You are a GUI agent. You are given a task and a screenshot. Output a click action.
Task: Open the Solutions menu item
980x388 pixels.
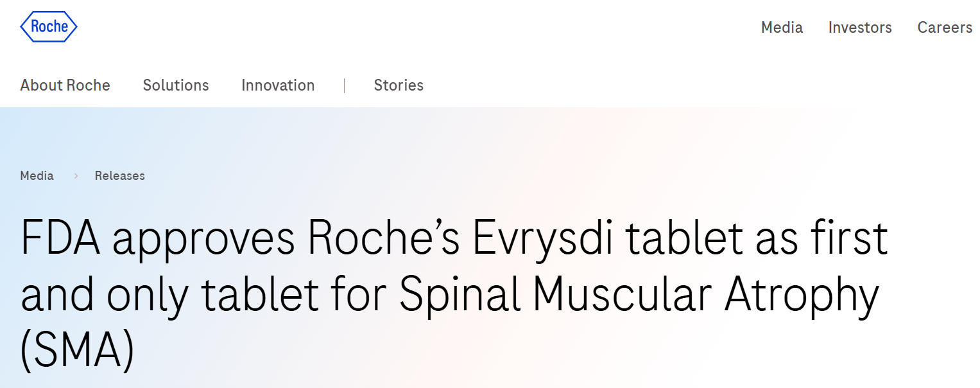tap(176, 85)
